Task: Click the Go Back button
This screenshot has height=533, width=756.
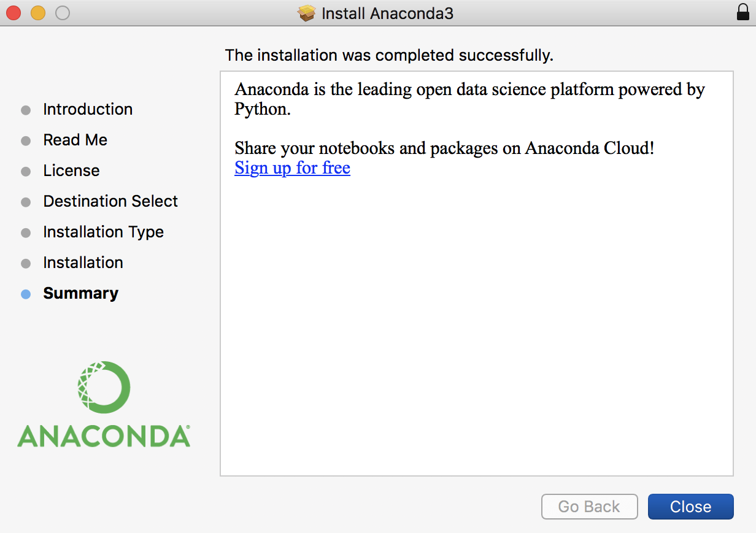Action: tap(589, 507)
